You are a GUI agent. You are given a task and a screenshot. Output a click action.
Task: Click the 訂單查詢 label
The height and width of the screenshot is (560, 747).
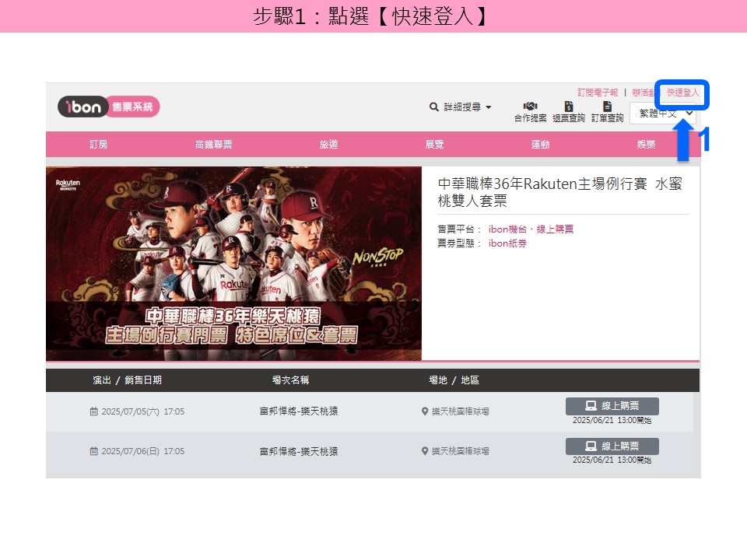608,118
